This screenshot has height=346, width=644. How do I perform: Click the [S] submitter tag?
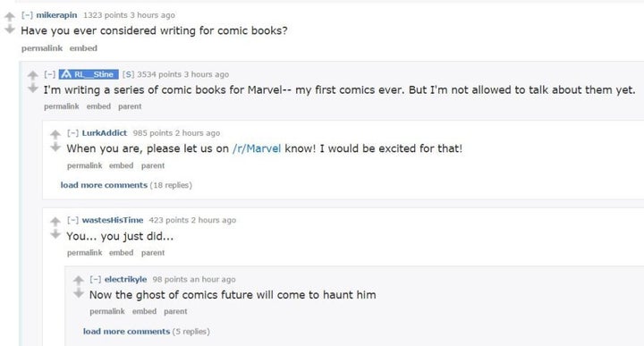tap(128, 74)
